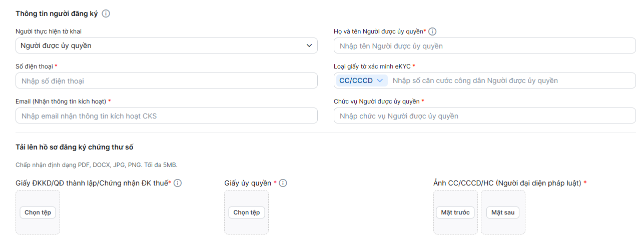Focus the Email nhận thông tin kích hoạt field
The image size is (644, 242).
pyautogui.click(x=167, y=115)
